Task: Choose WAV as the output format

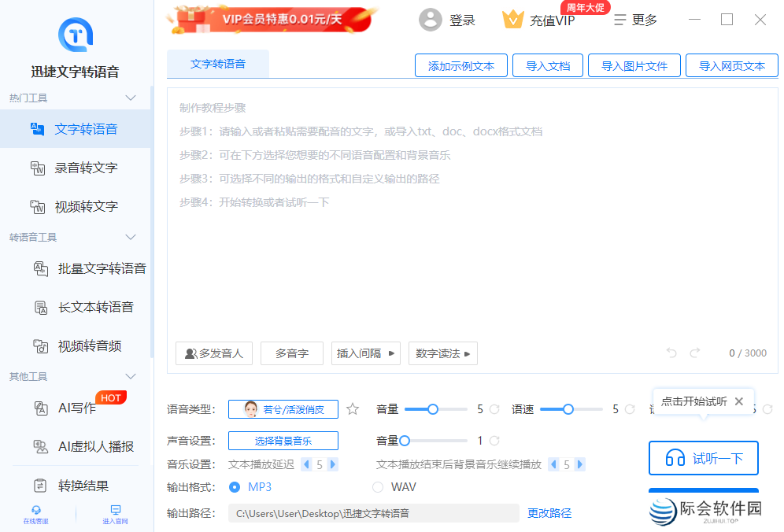Action: 375,486
